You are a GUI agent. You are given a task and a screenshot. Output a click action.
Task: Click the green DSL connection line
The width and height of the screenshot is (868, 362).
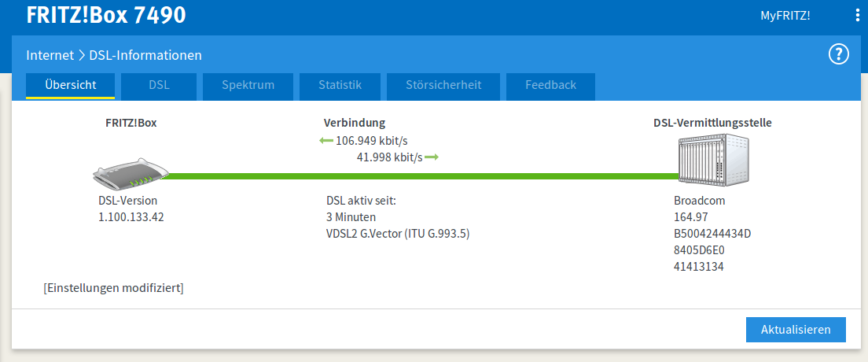pyautogui.click(x=421, y=176)
